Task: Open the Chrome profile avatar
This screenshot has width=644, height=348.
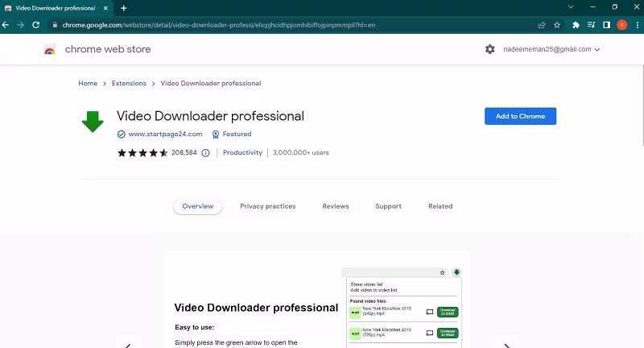Action: coord(621,25)
